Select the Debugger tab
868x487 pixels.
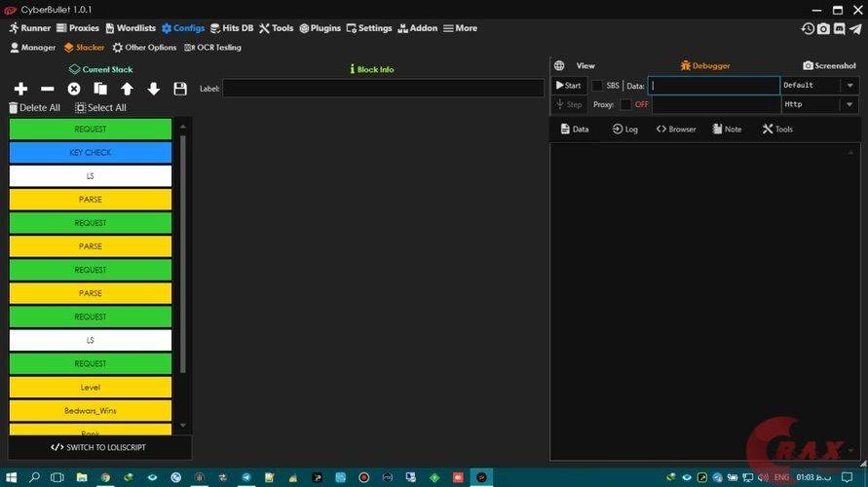point(705,65)
